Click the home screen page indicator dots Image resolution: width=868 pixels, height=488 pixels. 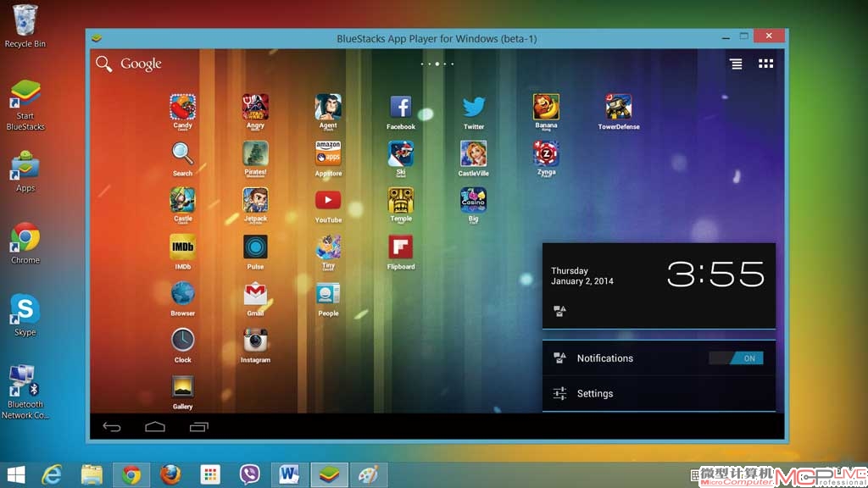point(437,64)
